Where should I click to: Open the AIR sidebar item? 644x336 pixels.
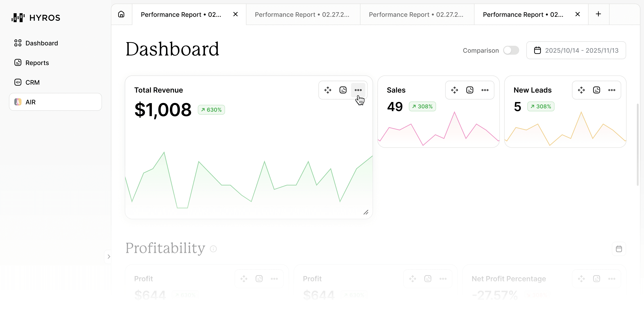56,102
